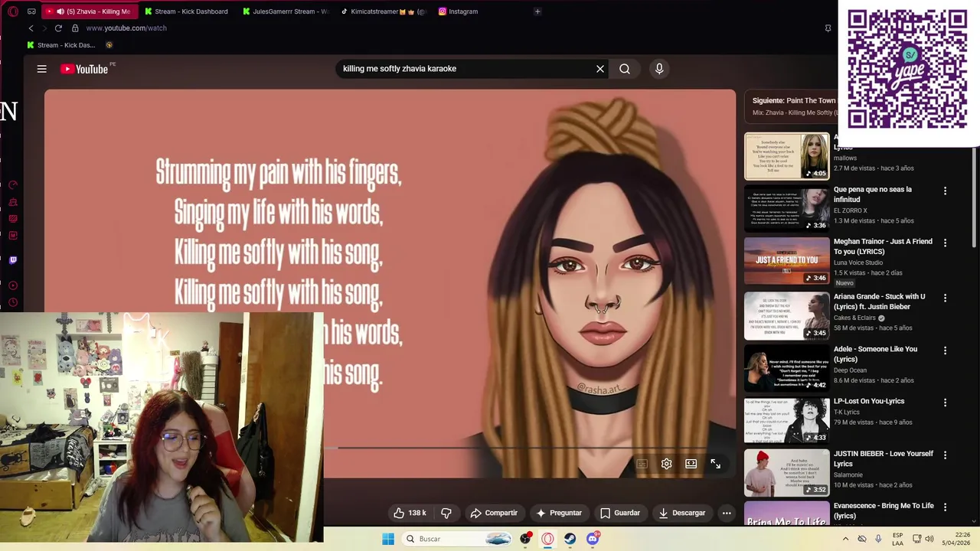The image size is (980, 551).
Task: Open the Opera menu logo icon
Action: point(13,11)
